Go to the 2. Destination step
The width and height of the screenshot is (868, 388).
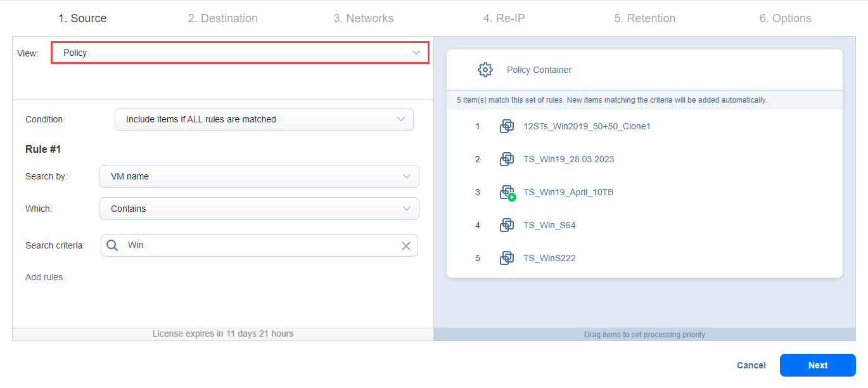point(222,18)
